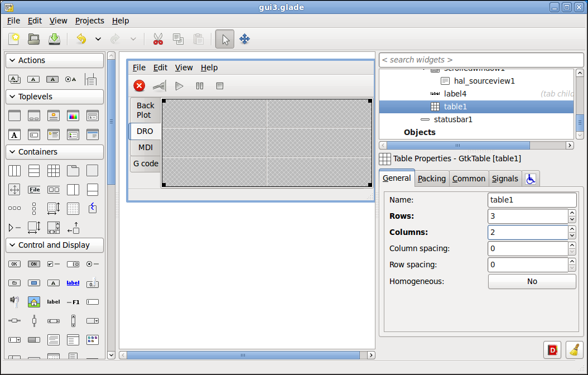This screenshot has height=375, width=588.
Task: Click the Paste clipboard icon
Action: tap(199, 39)
